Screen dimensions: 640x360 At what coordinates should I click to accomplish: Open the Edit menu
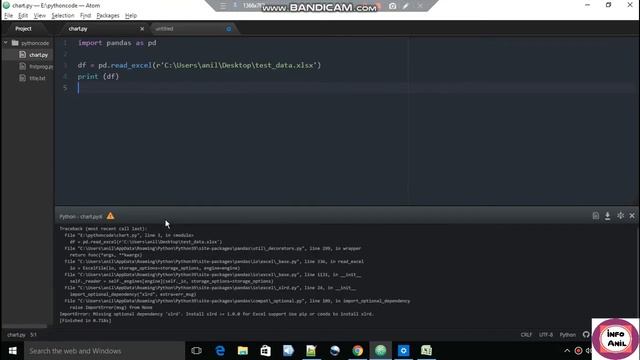(x=23, y=16)
